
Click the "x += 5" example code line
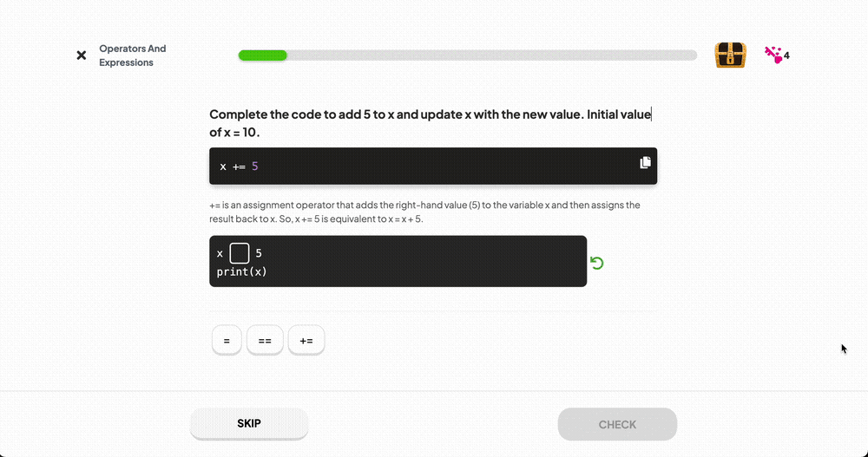click(240, 166)
